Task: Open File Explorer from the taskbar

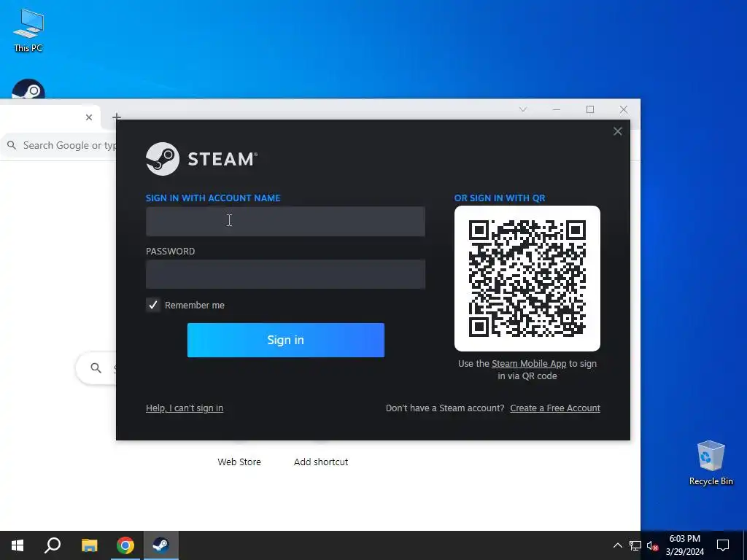Action: (x=89, y=545)
